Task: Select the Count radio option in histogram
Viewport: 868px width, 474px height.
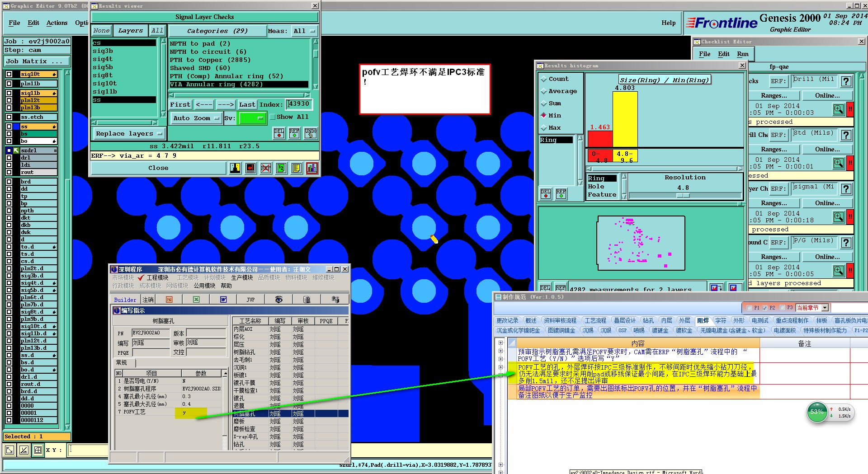Action: 544,79
